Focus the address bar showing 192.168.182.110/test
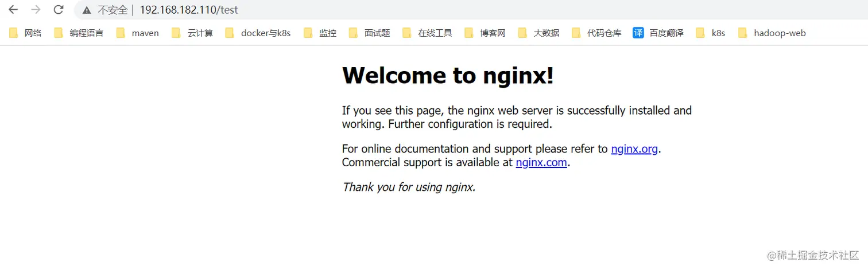This screenshot has width=868, height=270. coord(471,10)
